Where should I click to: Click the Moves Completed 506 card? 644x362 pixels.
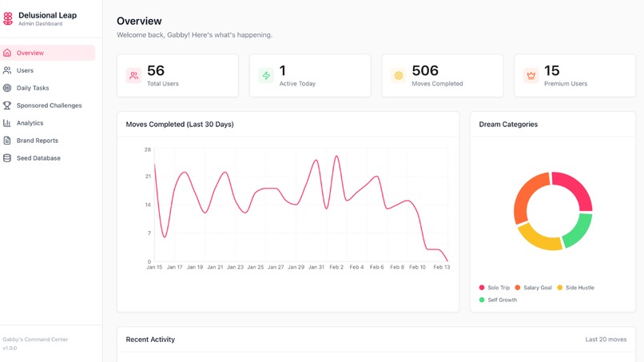[443, 76]
